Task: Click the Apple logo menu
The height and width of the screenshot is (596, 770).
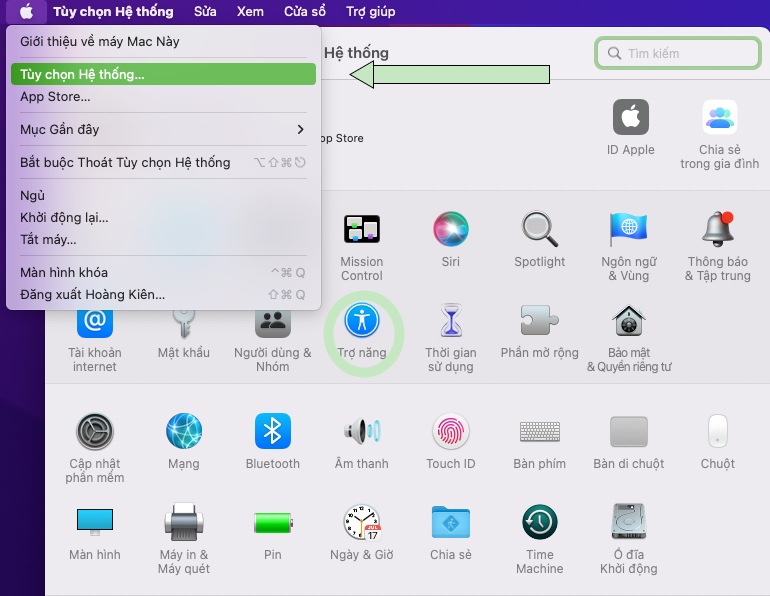Action: [x=27, y=11]
